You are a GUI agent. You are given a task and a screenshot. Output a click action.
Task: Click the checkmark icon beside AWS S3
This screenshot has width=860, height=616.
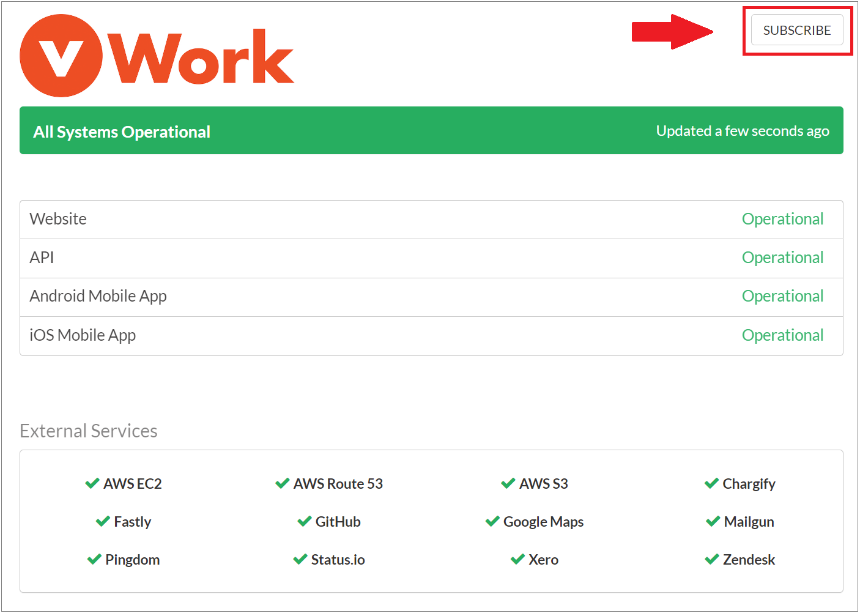508,483
